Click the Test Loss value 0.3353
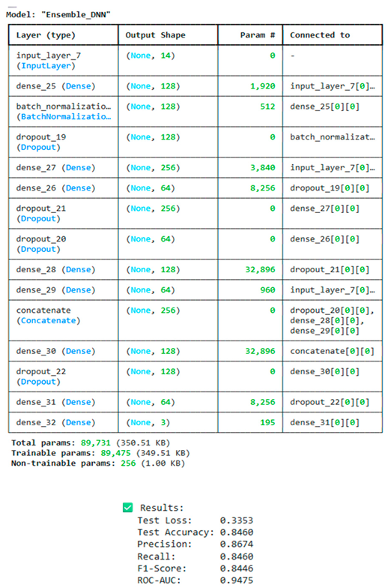Viewport: 388px width, 588px height. pos(237,520)
